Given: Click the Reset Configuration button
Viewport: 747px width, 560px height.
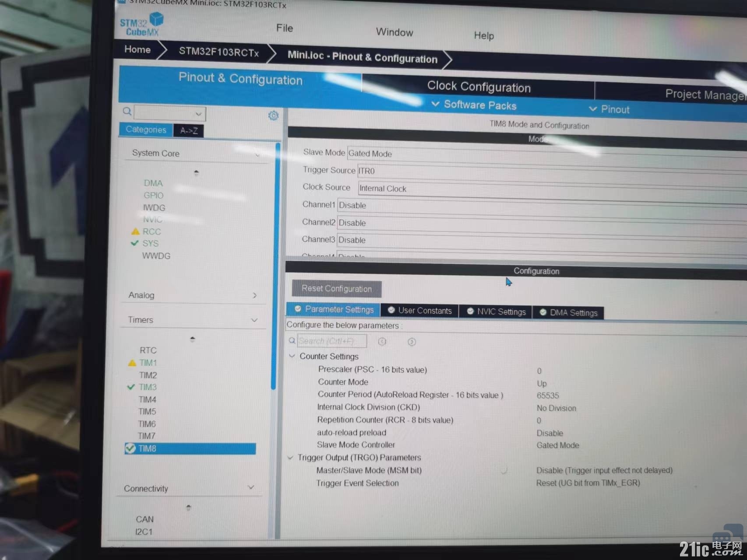Looking at the screenshot, I should (x=337, y=289).
